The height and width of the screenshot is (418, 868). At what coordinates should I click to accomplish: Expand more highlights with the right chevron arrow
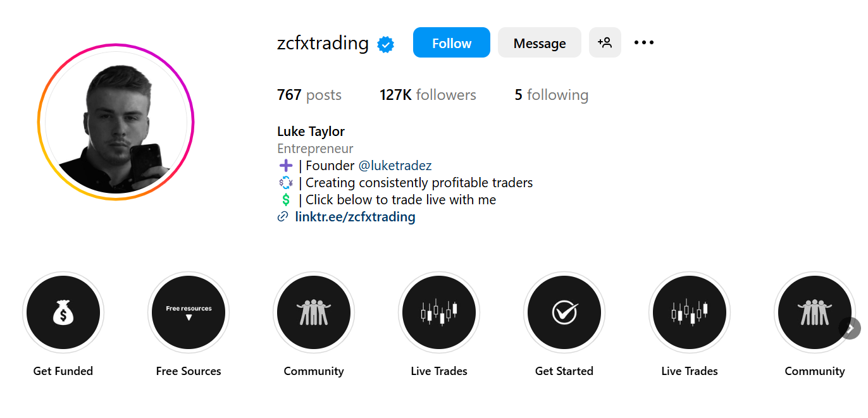(850, 328)
